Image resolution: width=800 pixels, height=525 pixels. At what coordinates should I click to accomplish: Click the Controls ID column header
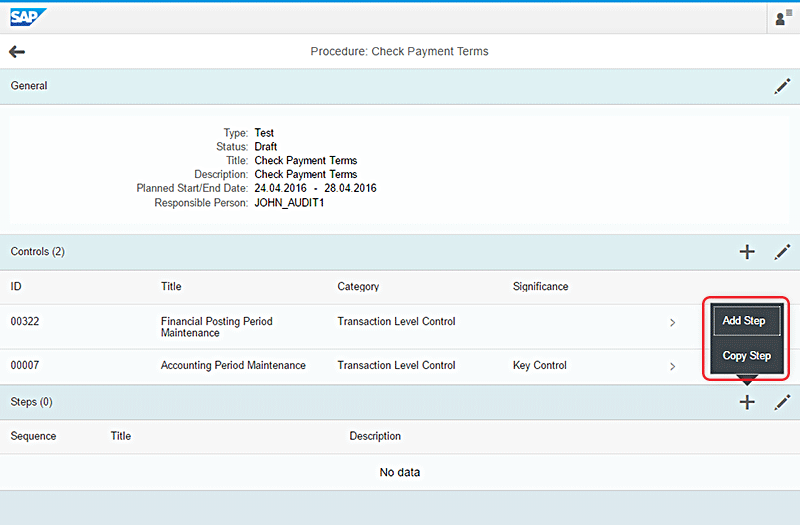coord(16,287)
